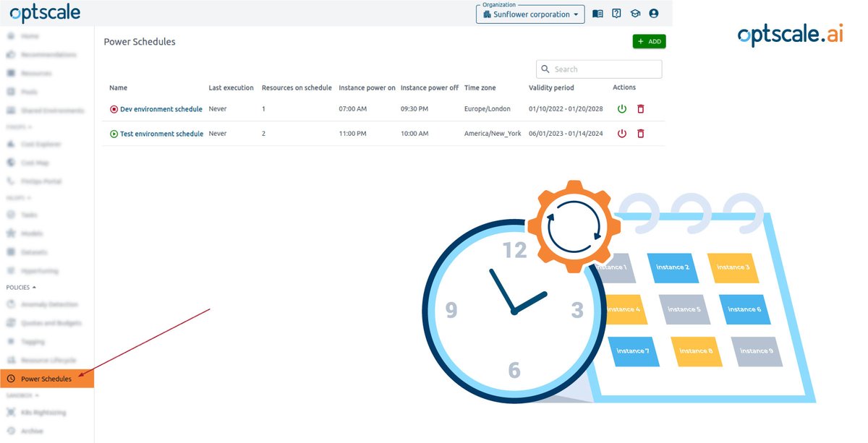The width and height of the screenshot is (868, 443).
Task: Click the dropdown arrow next to Sunflower corporation
Action: [576, 14]
